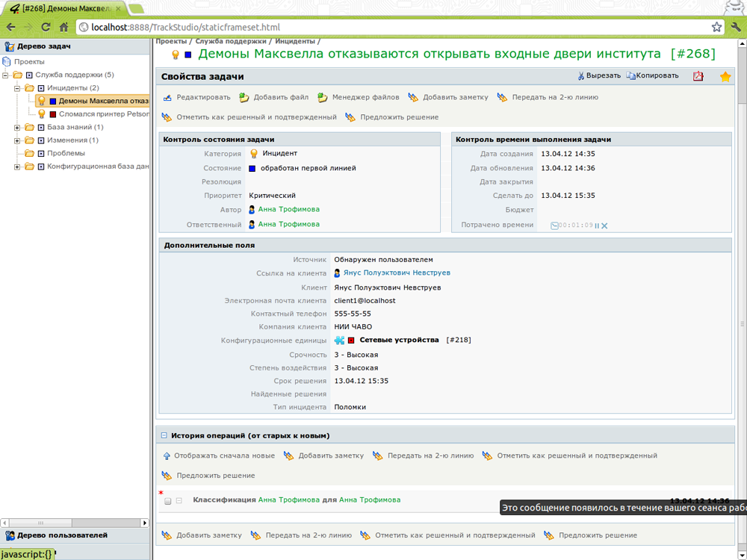The height and width of the screenshot is (560, 747).
Task: Click the yellow star favorites icon
Action: click(725, 76)
